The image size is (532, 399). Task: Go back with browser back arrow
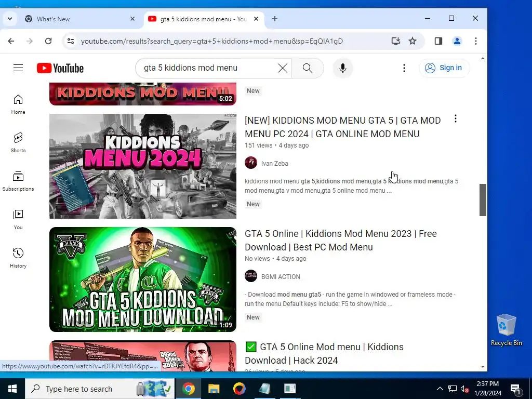[x=11, y=41]
